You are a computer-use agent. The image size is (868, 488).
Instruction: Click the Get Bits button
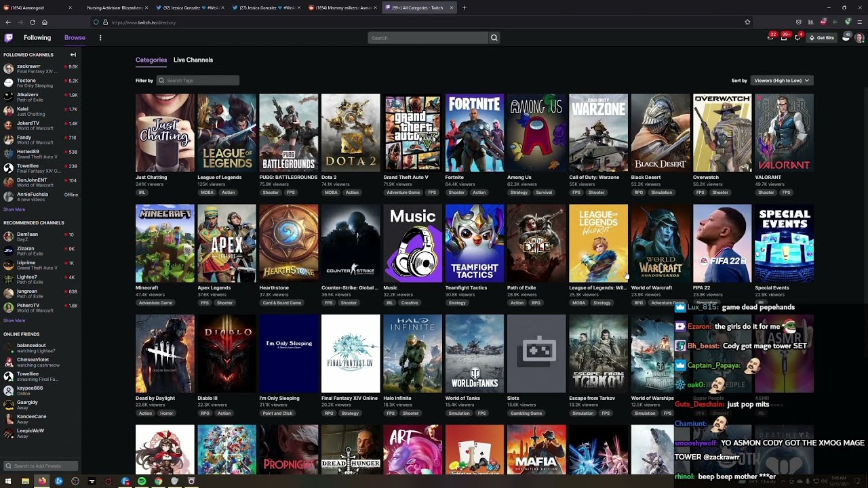pos(822,38)
